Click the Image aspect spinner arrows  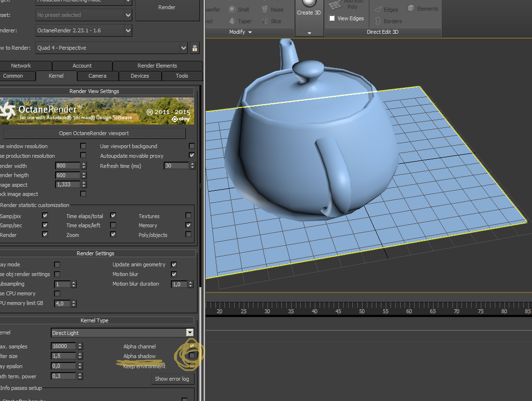[x=84, y=184]
